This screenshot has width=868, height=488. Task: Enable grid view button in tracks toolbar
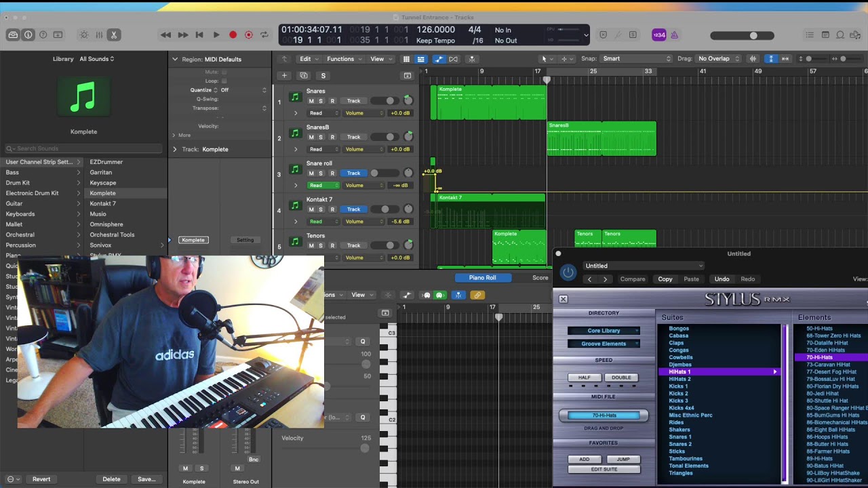(406, 59)
